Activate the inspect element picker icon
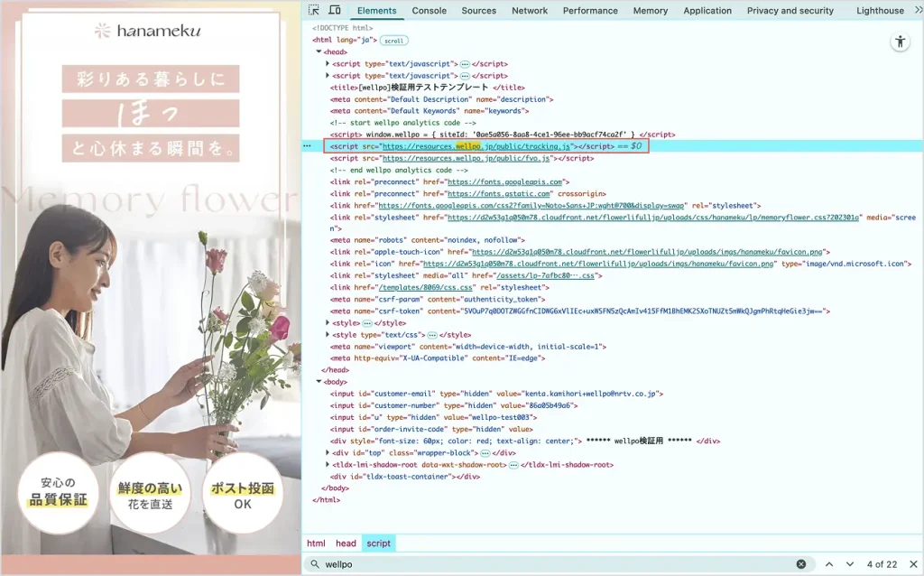This screenshot has height=576, width=924. [x=314, y=11]
